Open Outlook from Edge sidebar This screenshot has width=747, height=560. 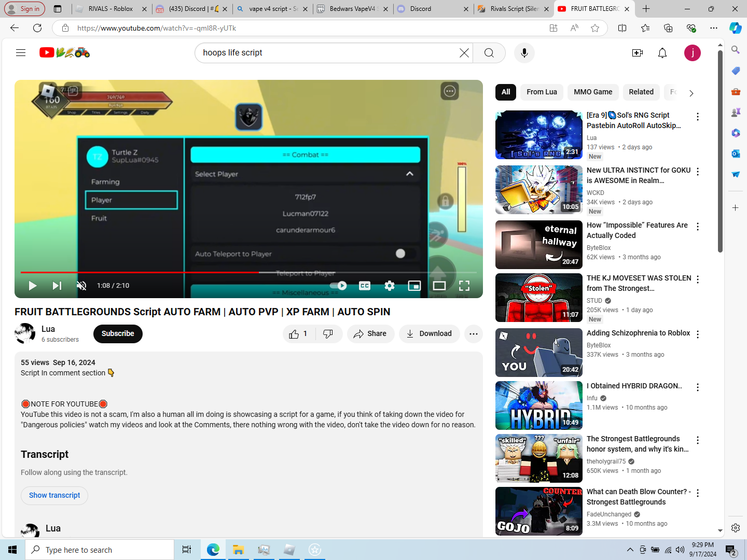(736, 153)
